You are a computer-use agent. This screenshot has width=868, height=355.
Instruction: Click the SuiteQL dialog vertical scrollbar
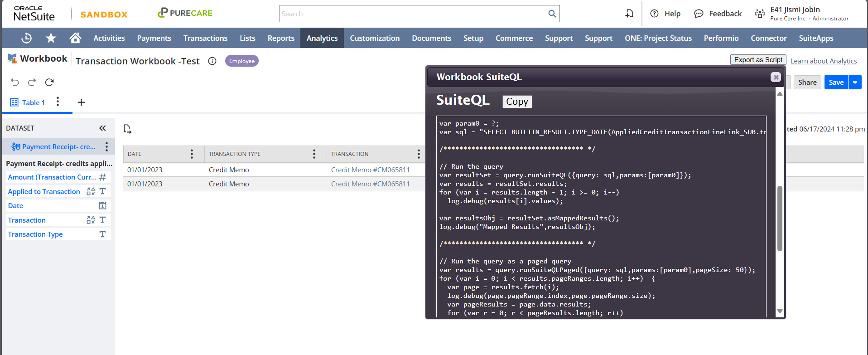coord(780,218)
